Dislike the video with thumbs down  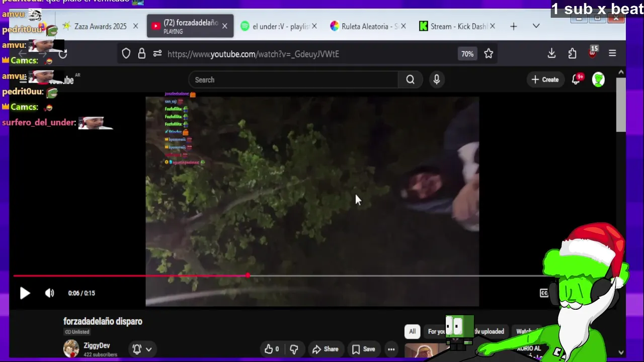[x=294, y=349]
